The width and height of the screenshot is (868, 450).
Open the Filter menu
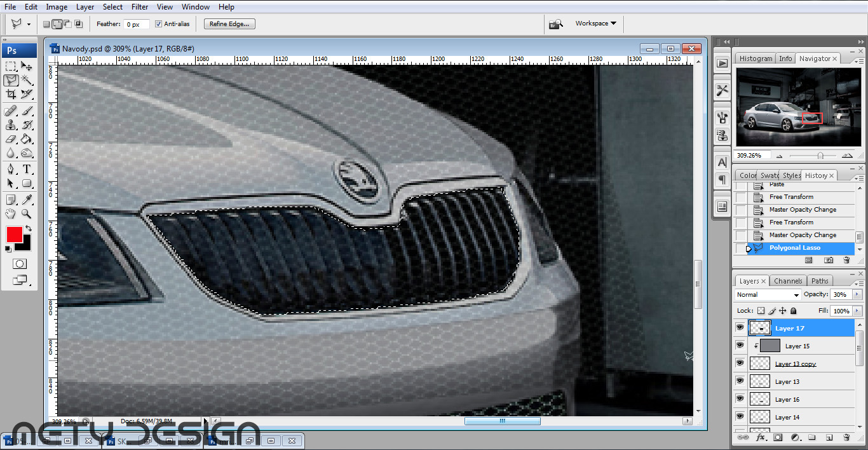(x=140, y=7)
